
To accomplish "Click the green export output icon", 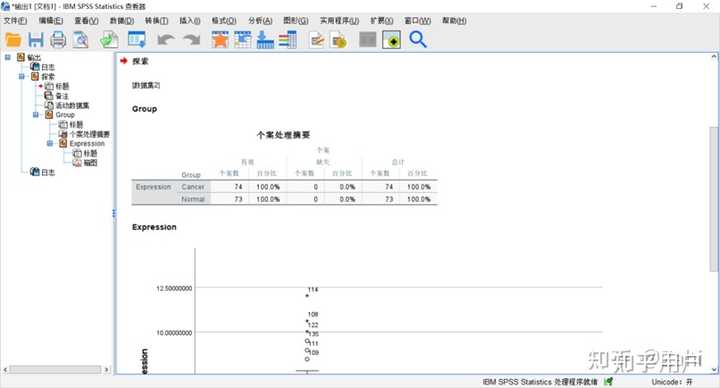I will [x=109, y=40].
